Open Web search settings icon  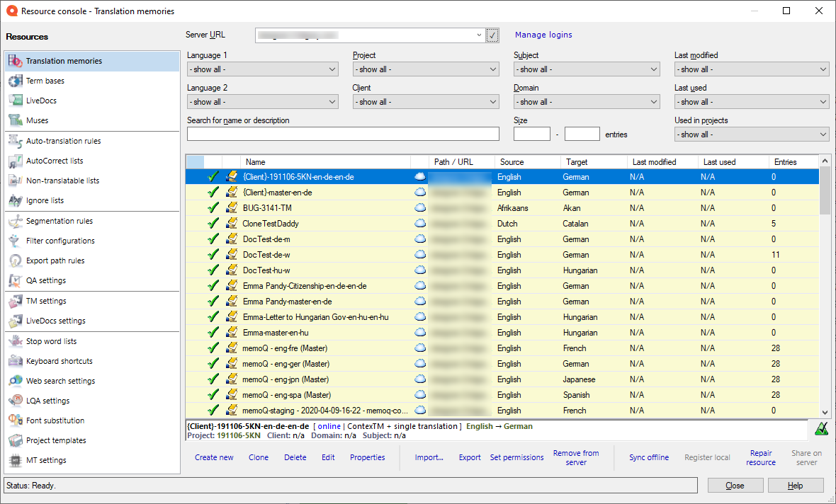[x=16, y=381]
